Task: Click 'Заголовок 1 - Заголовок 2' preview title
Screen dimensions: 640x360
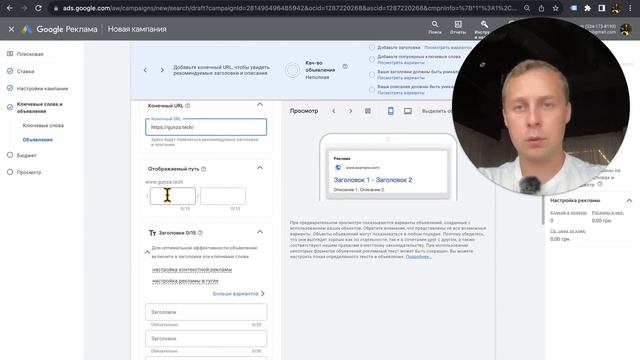Action: point(373,180)
